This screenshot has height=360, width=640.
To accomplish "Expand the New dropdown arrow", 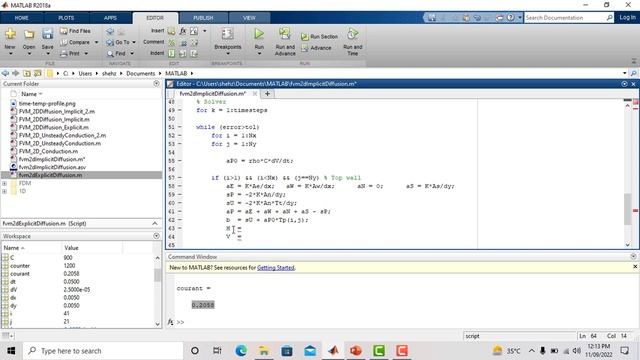I will 10,53.
